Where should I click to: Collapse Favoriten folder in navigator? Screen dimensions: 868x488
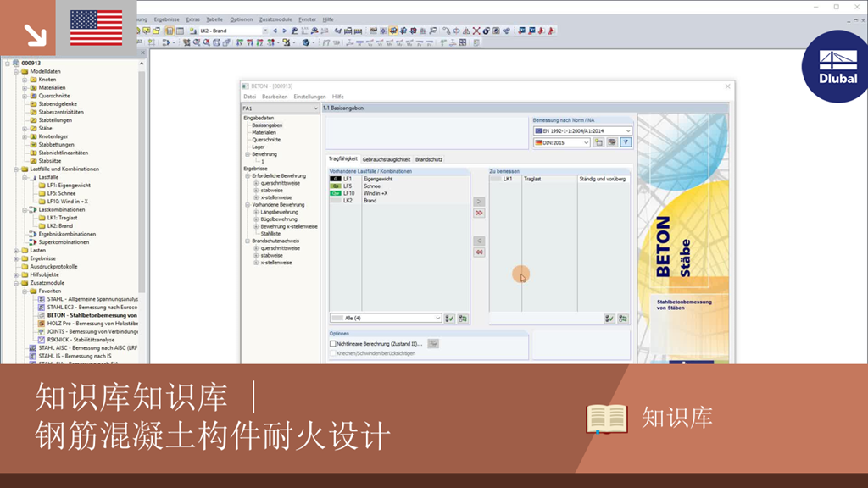pos(25,291)
